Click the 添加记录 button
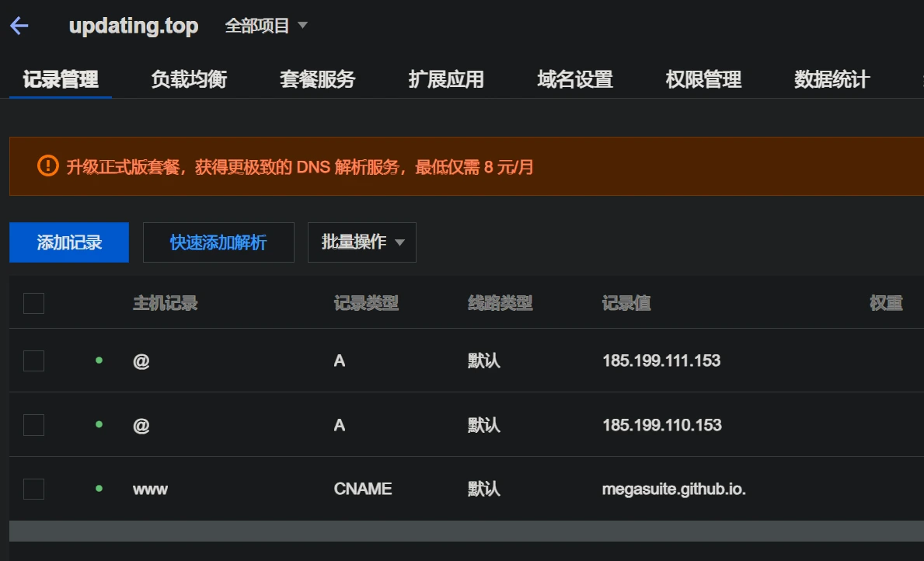Image resolution: width=924 pixels, height=561 pixels. coord(69,242)
